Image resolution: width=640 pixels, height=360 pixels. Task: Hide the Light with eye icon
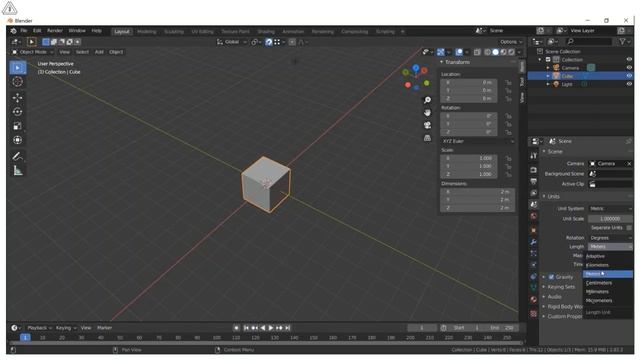tap(629, 84)
